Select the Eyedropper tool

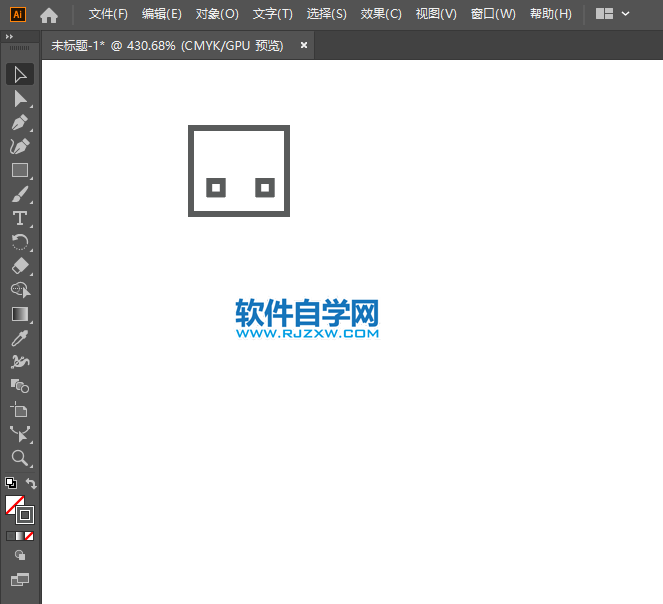[x=20, y=338]
